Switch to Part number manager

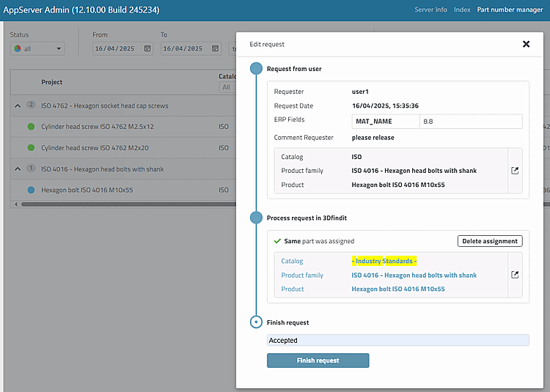510,10
